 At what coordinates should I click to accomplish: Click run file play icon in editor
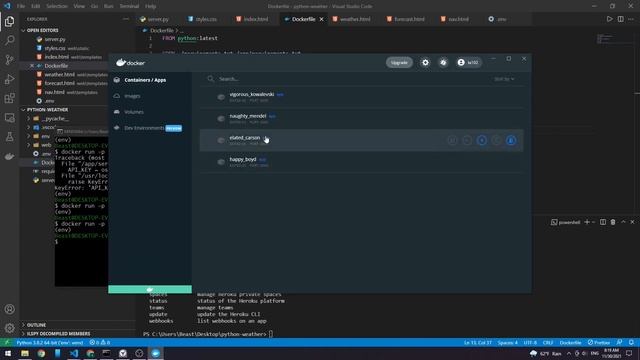[609, 19]
